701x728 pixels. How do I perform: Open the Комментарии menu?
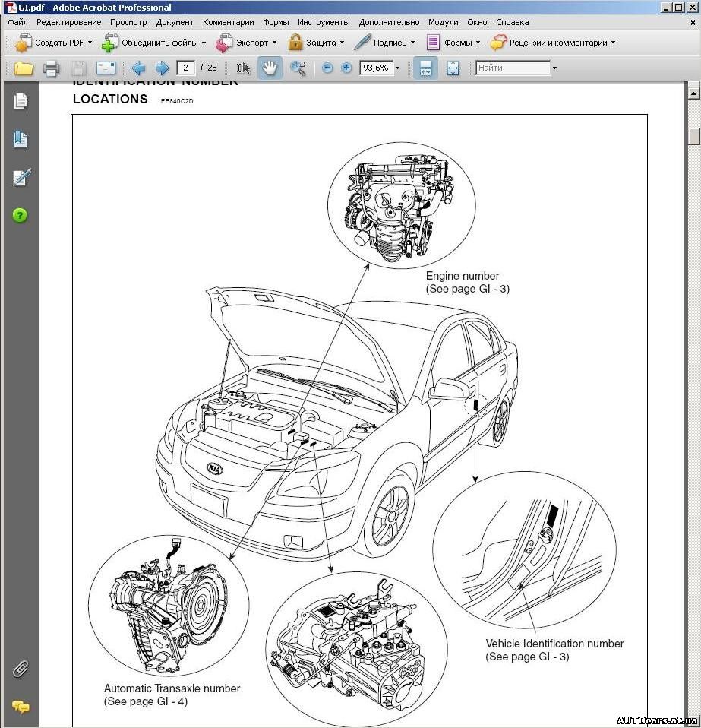tap(229, 22)
